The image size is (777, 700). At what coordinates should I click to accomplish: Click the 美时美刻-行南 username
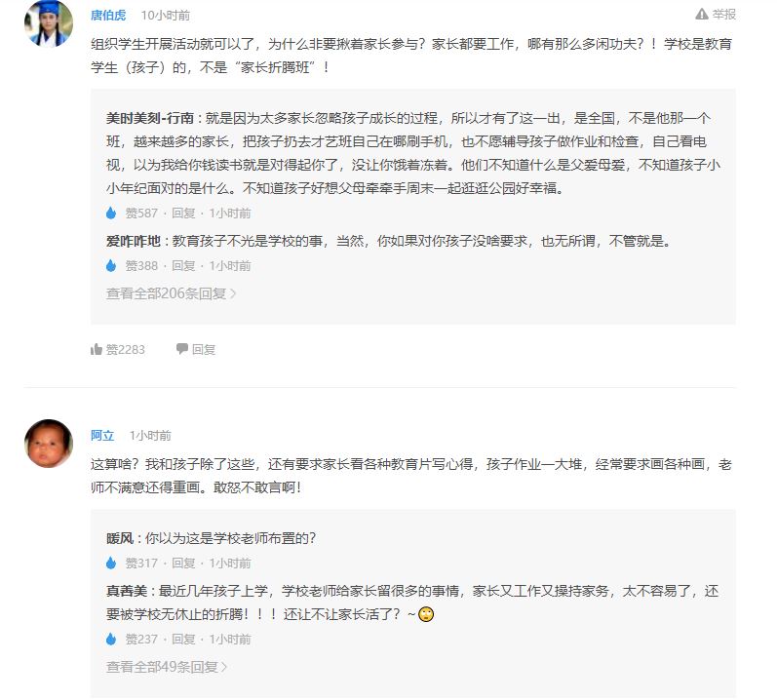click(x=150, y=118)
